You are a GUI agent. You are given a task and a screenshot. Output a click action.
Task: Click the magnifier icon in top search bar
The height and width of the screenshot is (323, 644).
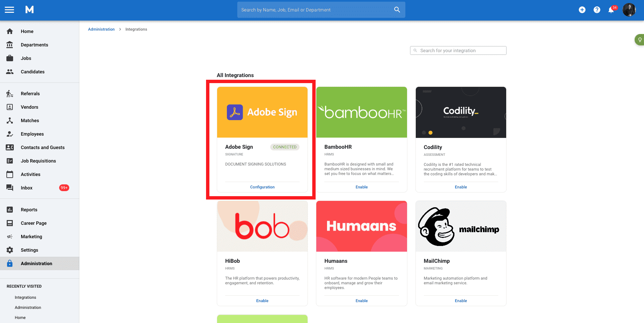[397, 10]
